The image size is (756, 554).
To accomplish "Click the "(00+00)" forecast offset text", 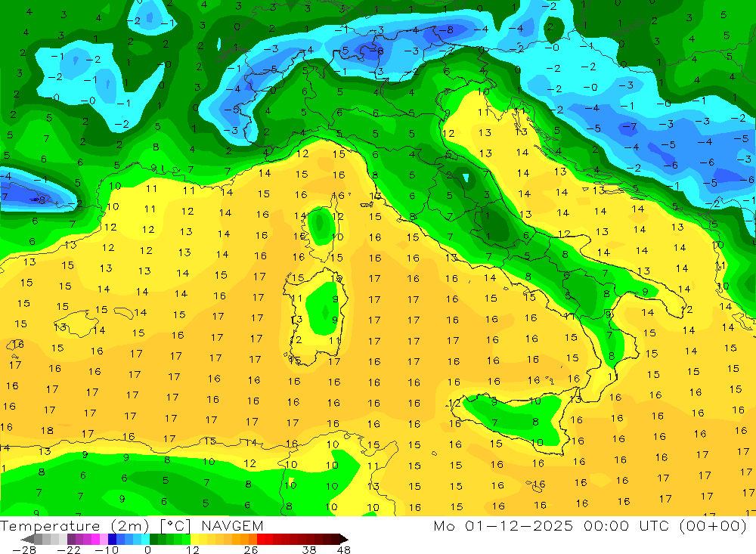I will (713, 526).
